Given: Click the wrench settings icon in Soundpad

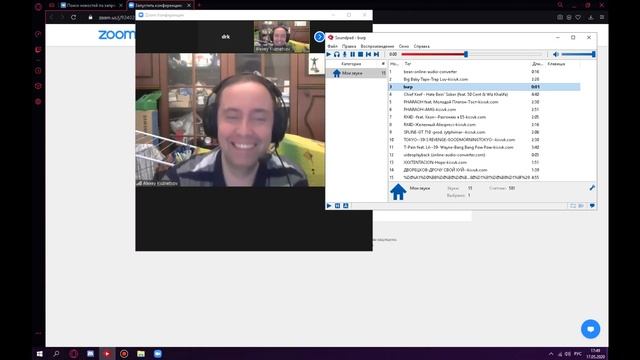Looking at the screenshot, I should tap(592, 188).
